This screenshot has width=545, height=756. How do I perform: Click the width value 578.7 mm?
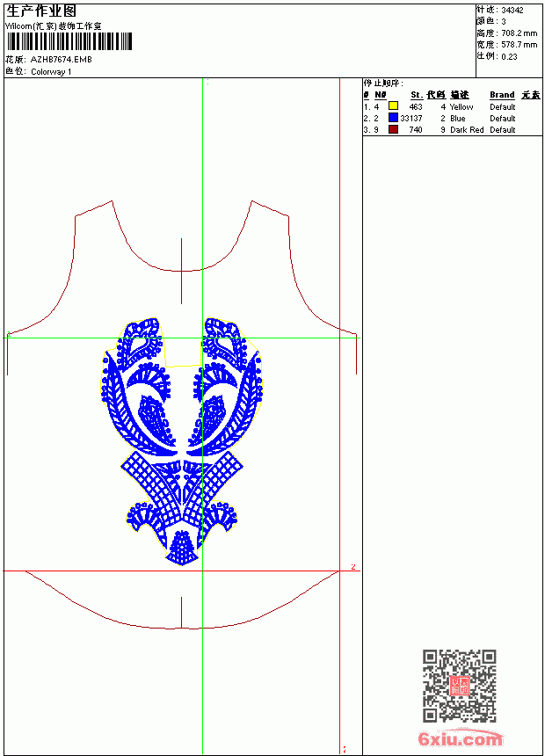[x=519, y=45]
